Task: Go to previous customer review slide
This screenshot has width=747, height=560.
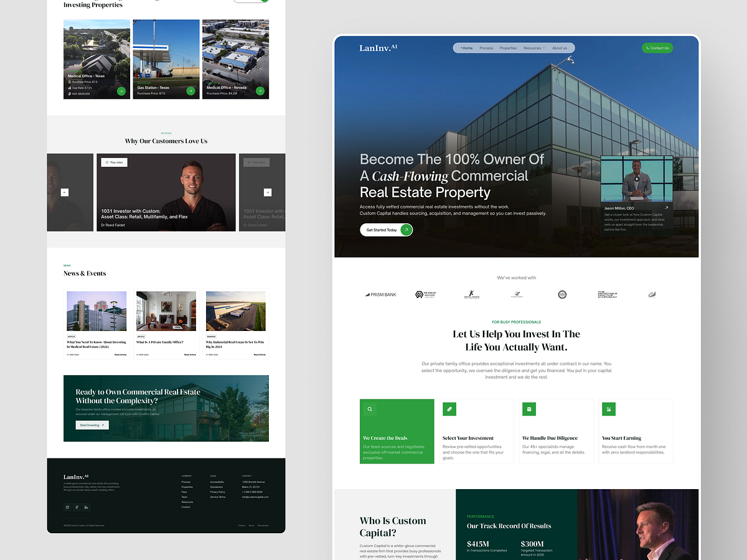Action: click(x=65, y=192)
